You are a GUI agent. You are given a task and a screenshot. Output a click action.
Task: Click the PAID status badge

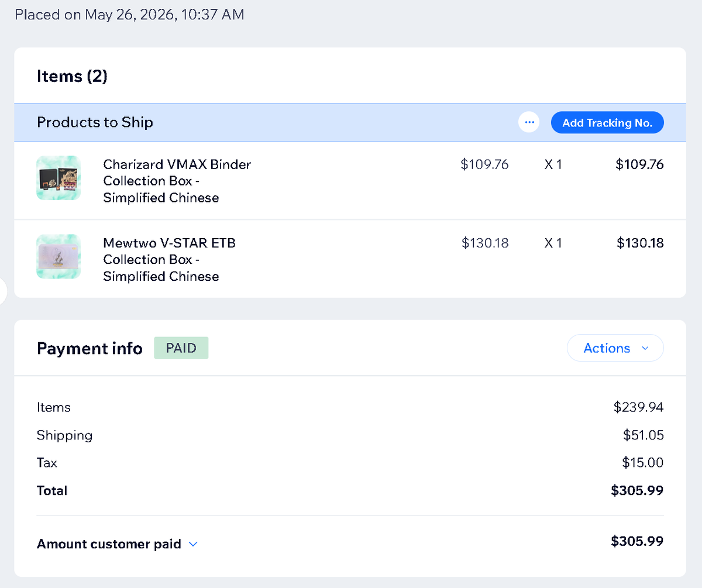pos(181,348)
